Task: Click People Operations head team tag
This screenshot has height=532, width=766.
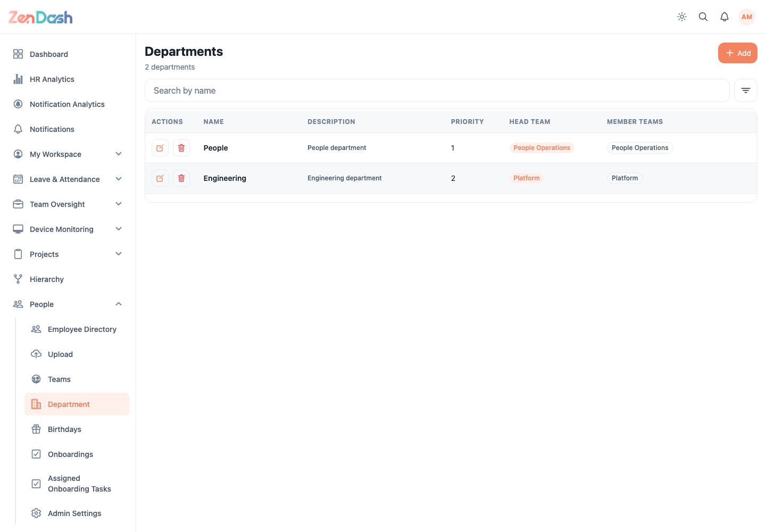Action: pos(542,148)
